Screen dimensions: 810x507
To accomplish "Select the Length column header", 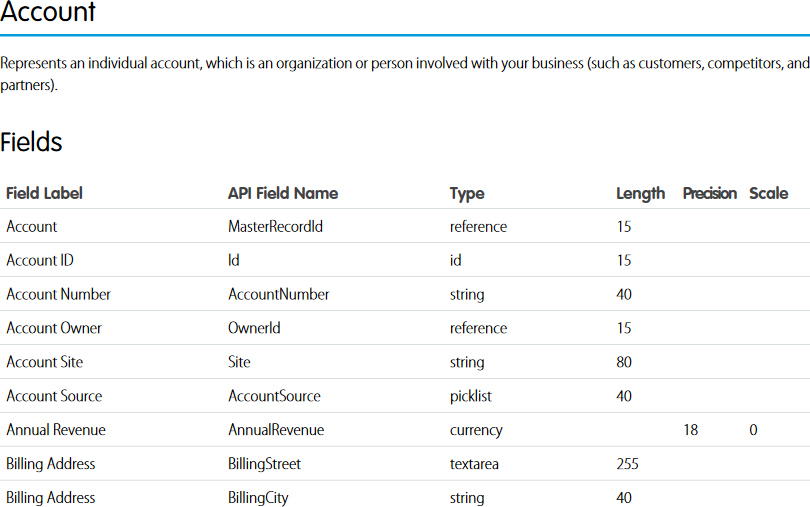I will point(640,194).
